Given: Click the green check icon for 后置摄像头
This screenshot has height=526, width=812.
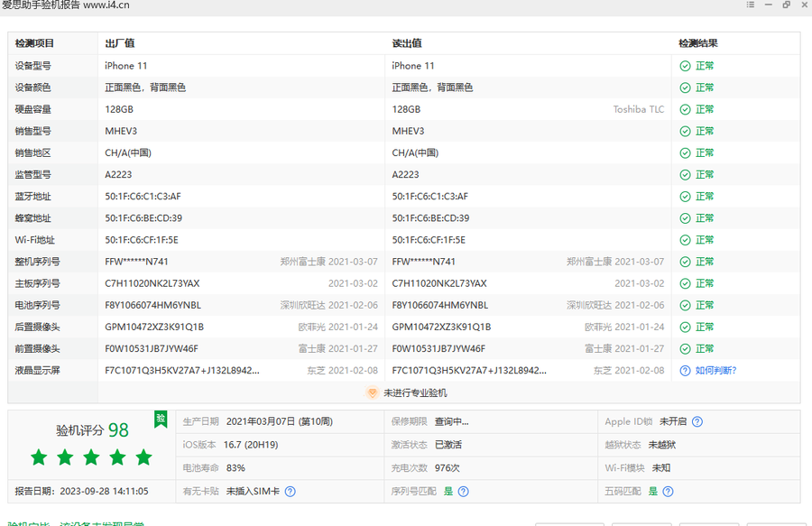Looking at the screenshot, I should [x=685, y=328].
